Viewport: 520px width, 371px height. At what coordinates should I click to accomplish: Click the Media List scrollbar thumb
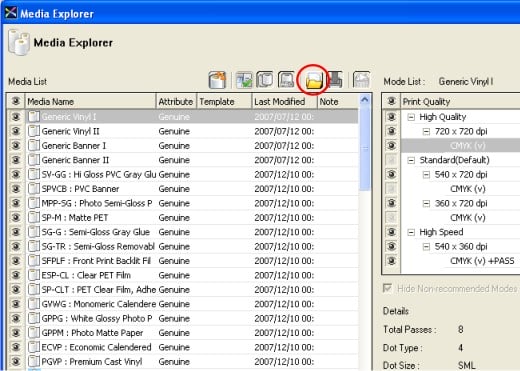click(x=365, y=148)
